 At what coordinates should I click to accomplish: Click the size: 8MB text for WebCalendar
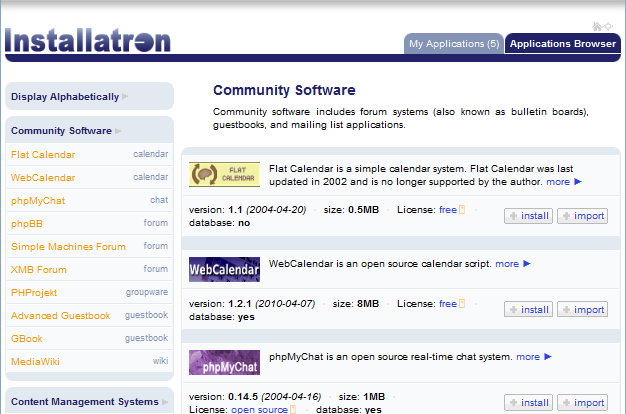click(x=355, y=304)
